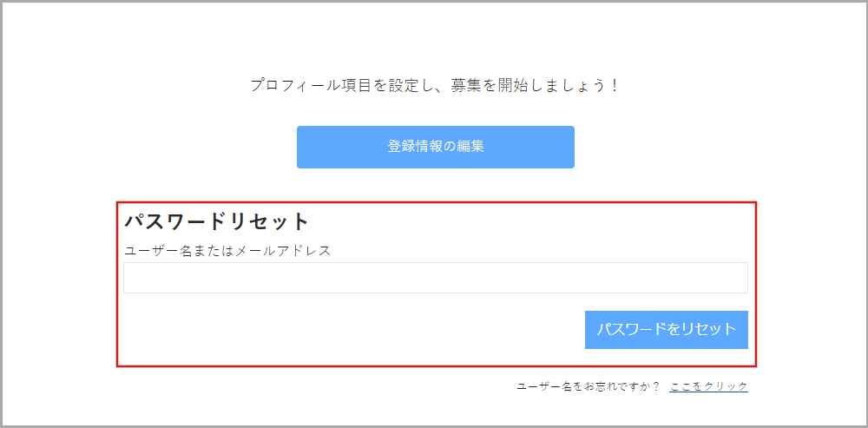Screen dimensions: 868x428
Task: Activate the email address entry box
Action: point(435,278)
